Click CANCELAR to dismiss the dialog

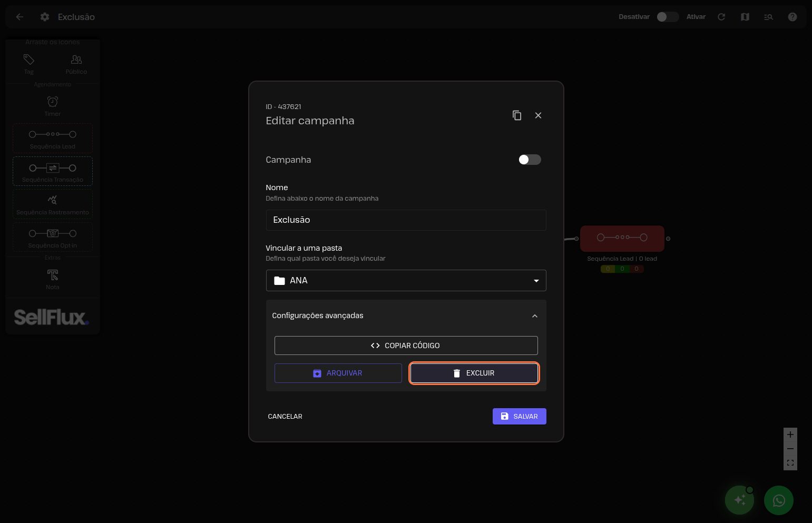285,417
